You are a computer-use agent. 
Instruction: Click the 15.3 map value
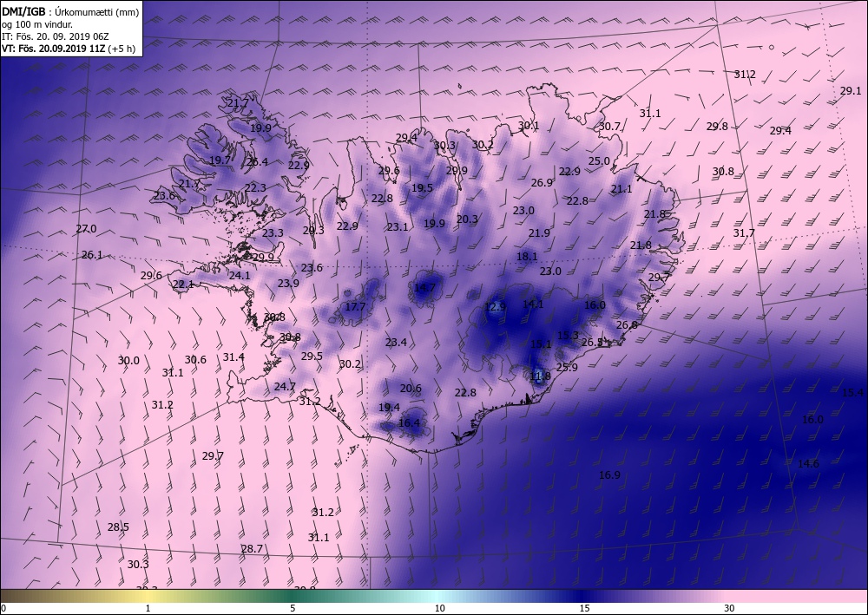(x=568, y=336)
